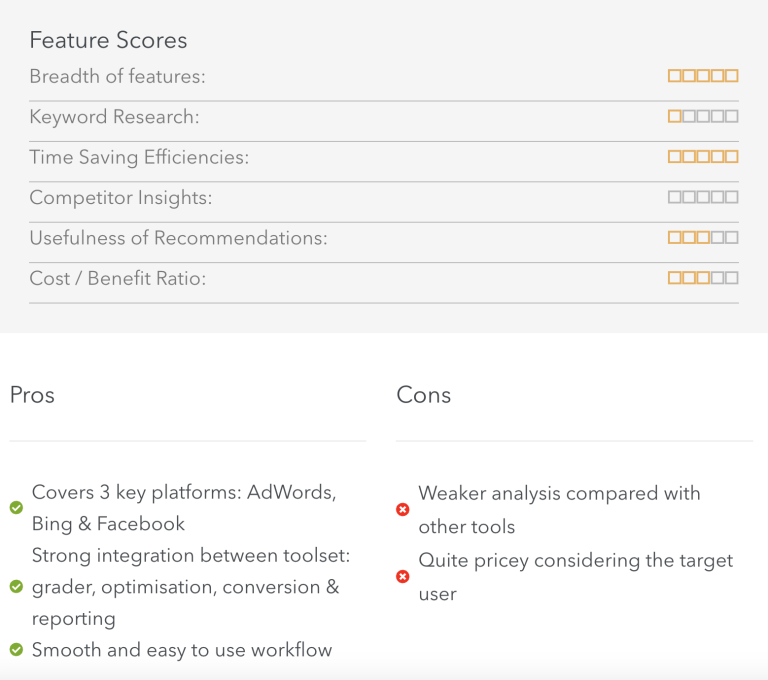Click the Time Saving Efficiencies rating squares

pyautogui.click(x=703, y=157)
